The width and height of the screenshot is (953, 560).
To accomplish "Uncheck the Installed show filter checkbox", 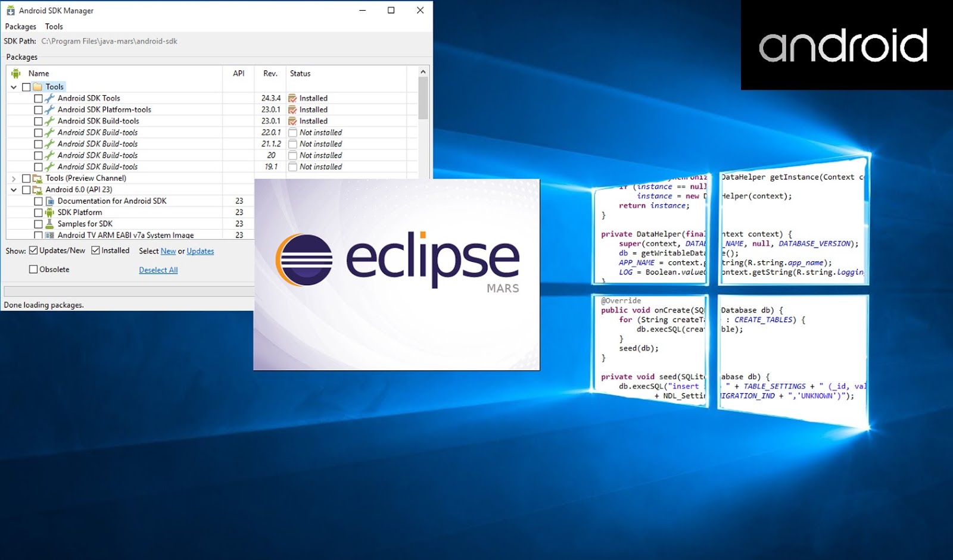I will pos(95,251).
